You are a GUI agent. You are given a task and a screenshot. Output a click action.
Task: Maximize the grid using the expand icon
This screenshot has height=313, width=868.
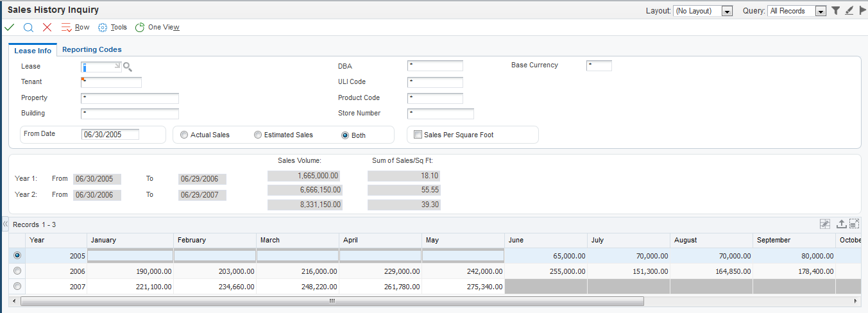point(854,224)
